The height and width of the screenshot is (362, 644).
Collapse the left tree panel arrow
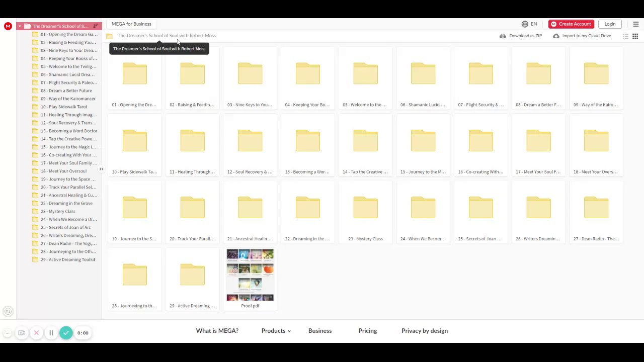click(x=101, y=169)
